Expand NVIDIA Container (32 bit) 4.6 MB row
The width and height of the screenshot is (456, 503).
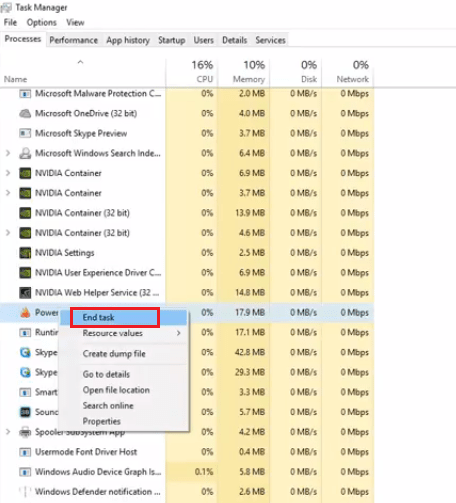(8, 233)
